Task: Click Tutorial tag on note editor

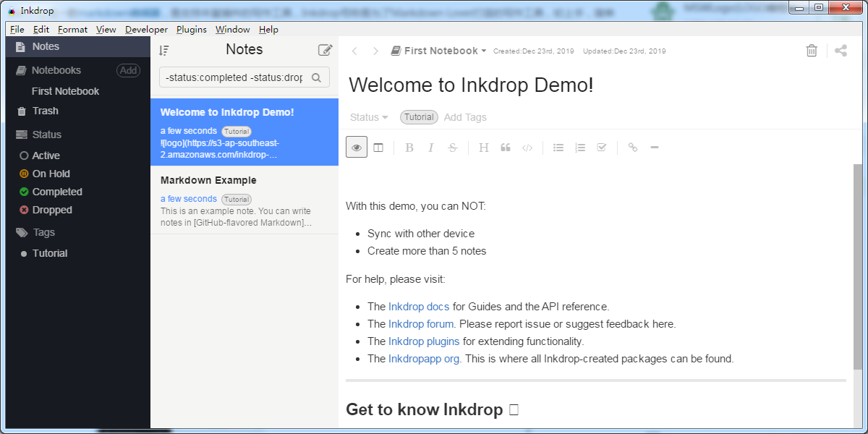Action: click(x=419, y=117)
